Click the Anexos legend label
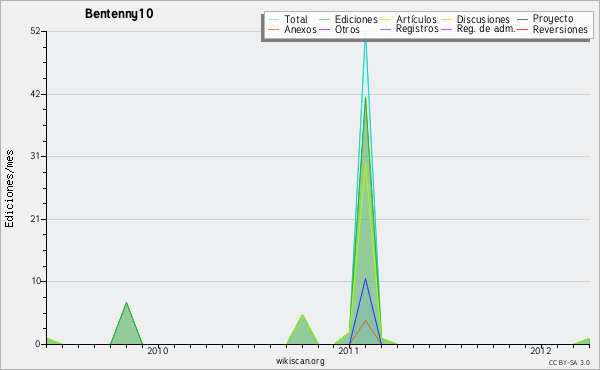Image resolution: width=600 pixels, height=370 pixels. (x=300, y=29)
